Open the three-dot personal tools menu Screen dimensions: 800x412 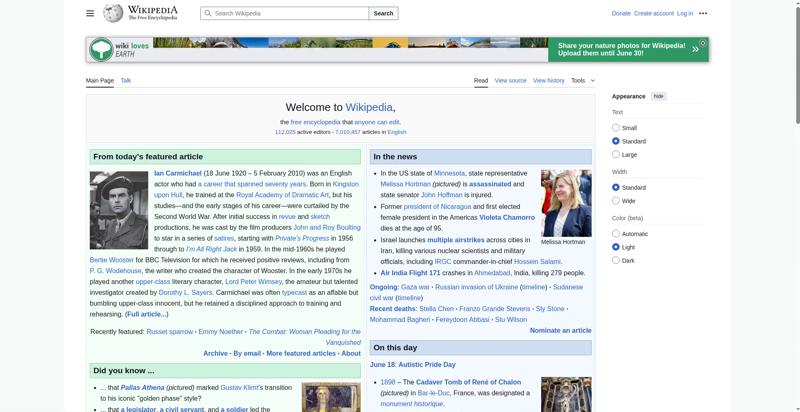(x=703, y=13)
